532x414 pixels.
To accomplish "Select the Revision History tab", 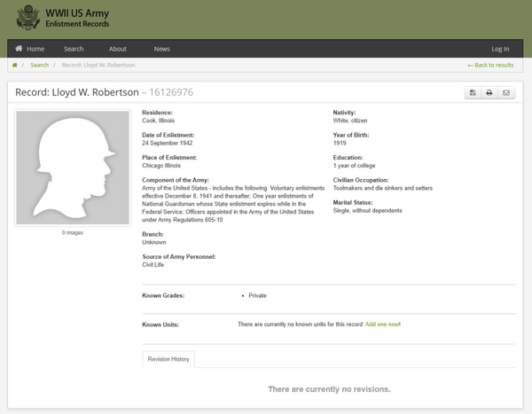I will [168, 359].
